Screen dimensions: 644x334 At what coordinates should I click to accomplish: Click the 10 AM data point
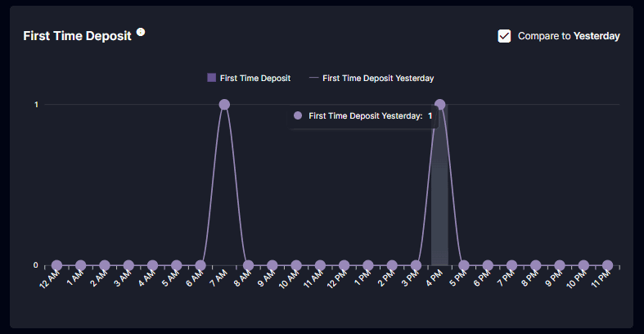(296, 265)
